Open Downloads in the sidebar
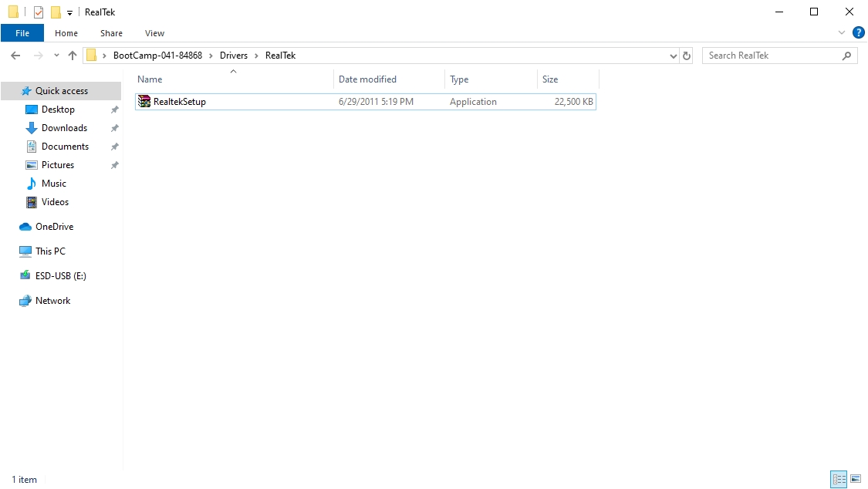This screenshot has height=489, width=868. (64, 128)
